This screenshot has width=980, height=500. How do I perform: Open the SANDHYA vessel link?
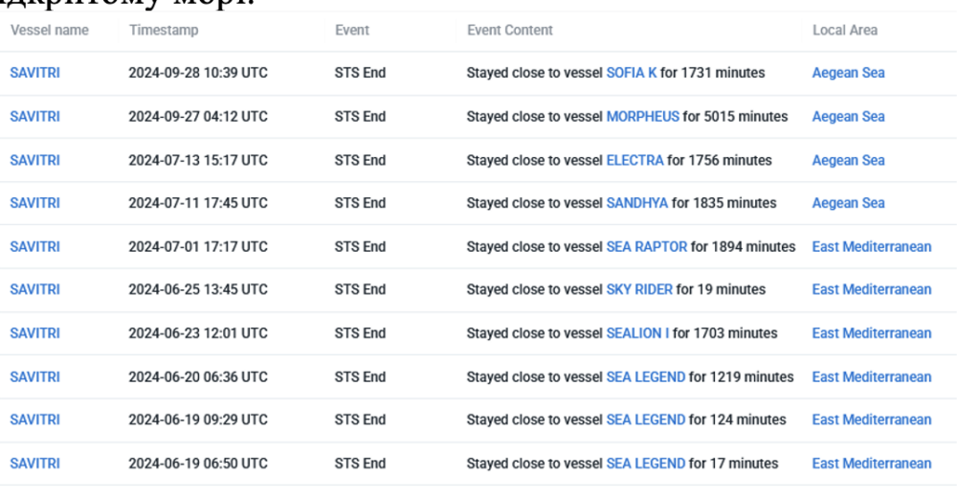[636, 203]
